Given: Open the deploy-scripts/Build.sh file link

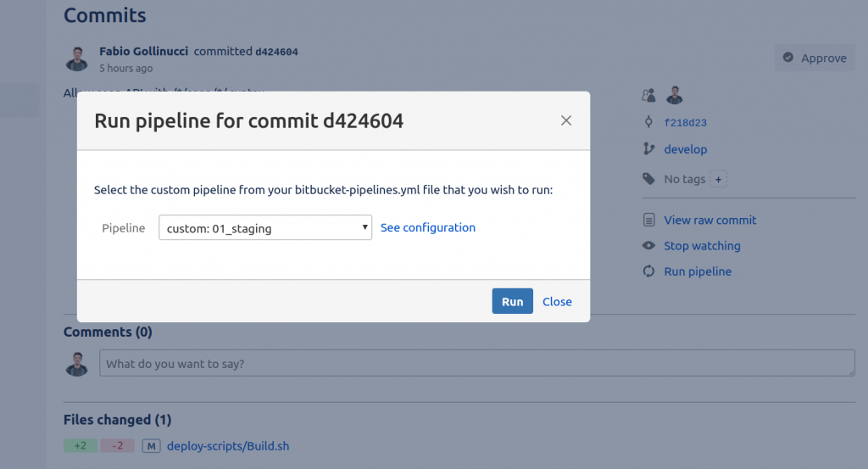Looking at the screenshot, I should click(x=228, y=446).
